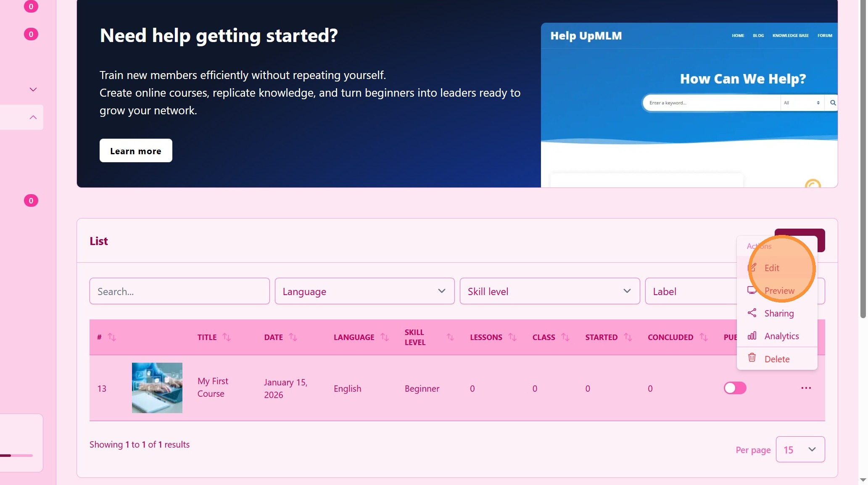Open the Skill level filter dropdown
The width and height of the screenshot is (868, 485).
(549, 291)
